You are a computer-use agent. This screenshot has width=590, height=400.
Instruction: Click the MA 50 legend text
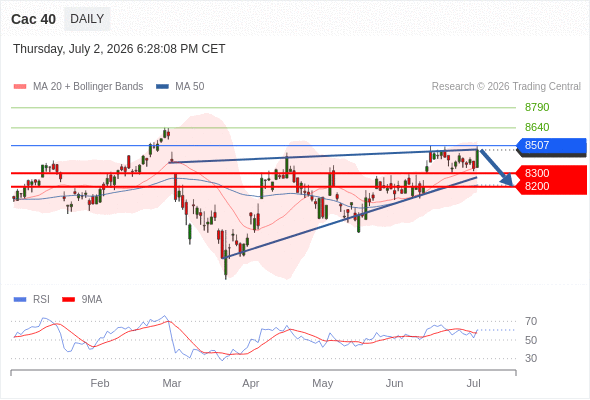pyautogui.click(x=190, y=87)
